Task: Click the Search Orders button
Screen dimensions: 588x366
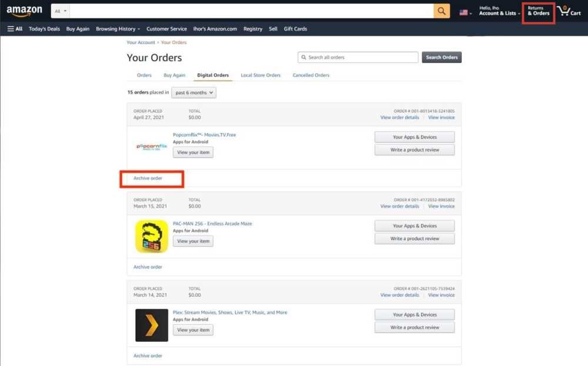Action: (x=442, y=58)
